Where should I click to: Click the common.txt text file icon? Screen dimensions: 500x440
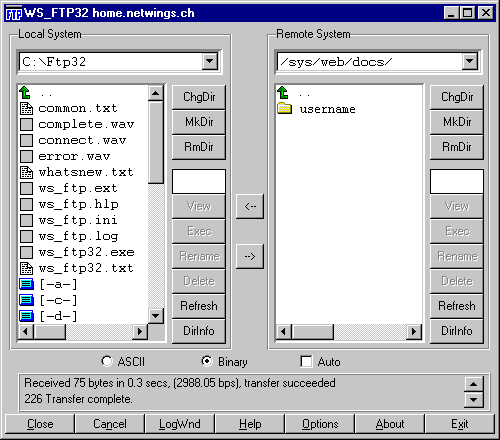26,108
